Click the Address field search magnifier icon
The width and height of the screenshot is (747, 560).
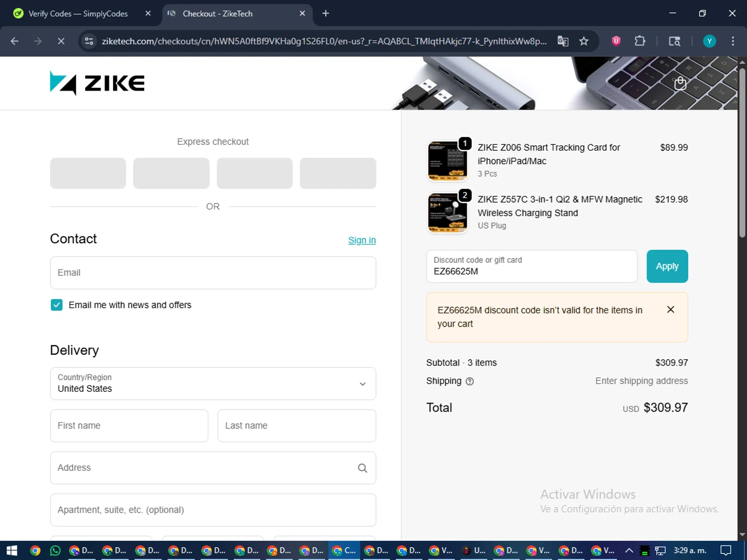[x=363, y=468]
